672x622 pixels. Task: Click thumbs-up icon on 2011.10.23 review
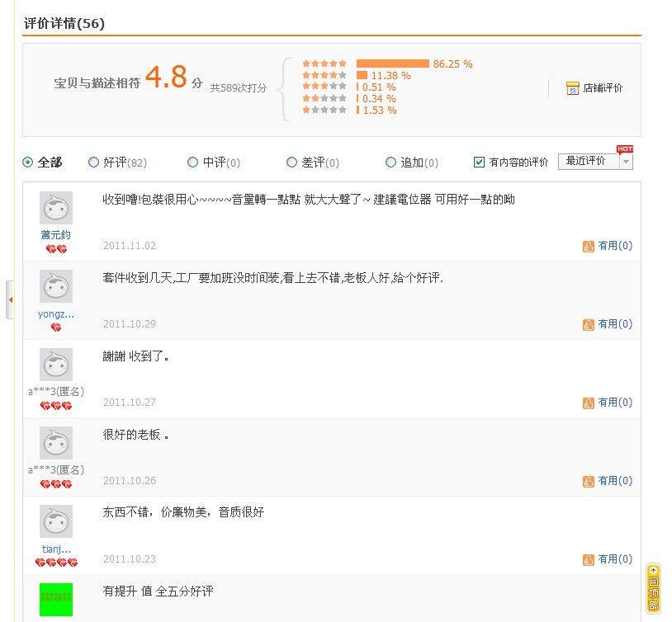pos(589,559)
